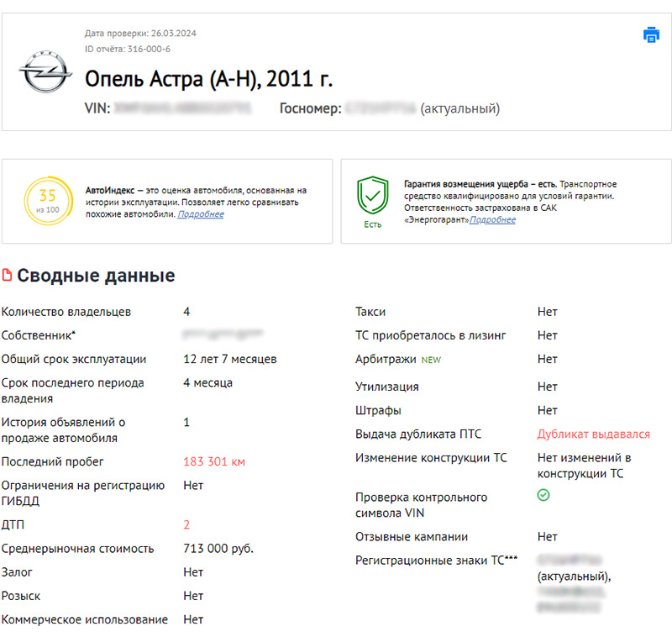Screen dimensions: 672x637
Task: Click the Нет value beside Розыск
Action: pos(193,596)
